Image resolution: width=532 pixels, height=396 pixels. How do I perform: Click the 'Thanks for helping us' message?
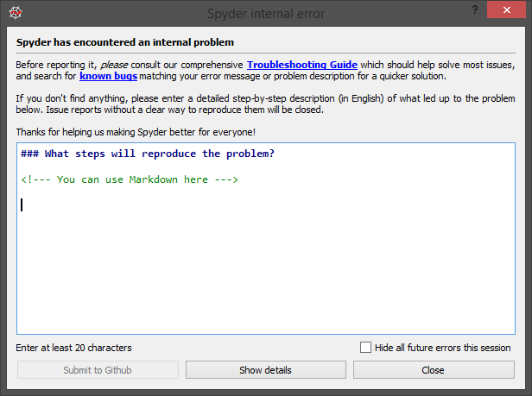(136, 132)
